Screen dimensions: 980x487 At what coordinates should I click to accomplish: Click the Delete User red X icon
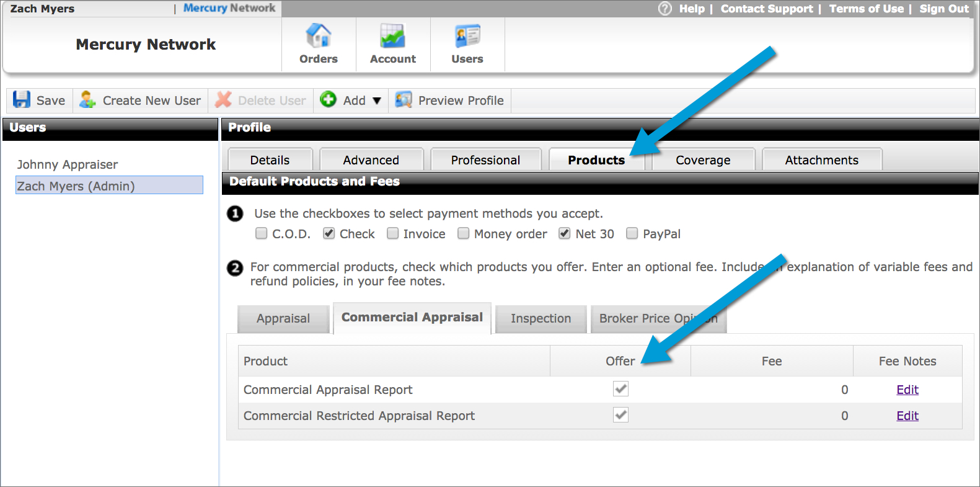223,100
